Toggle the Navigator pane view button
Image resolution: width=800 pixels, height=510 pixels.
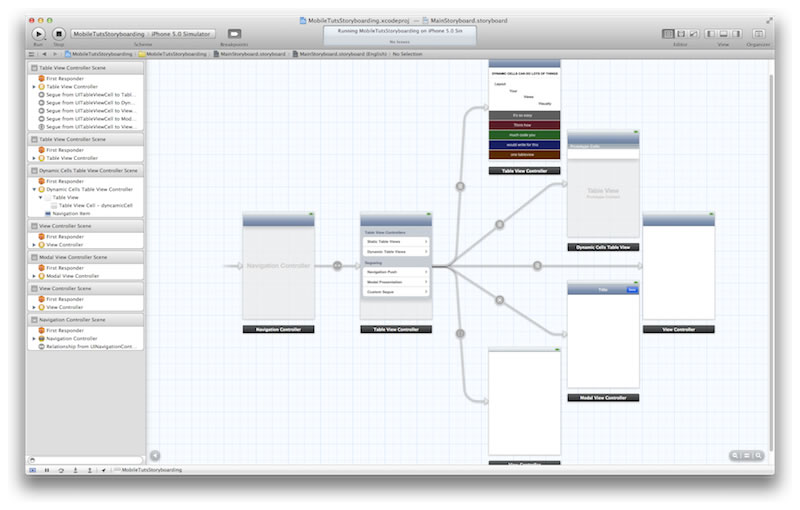click(712, 34)
